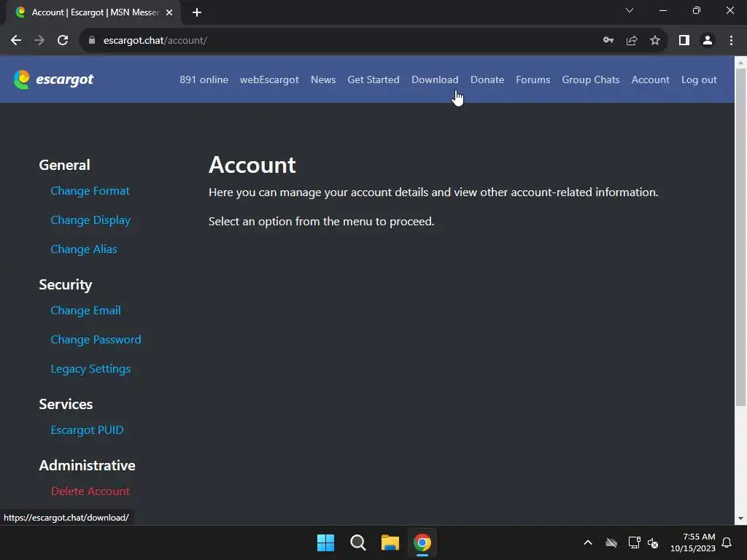Click the Administrative sidebar heading

tap(88, 465)
